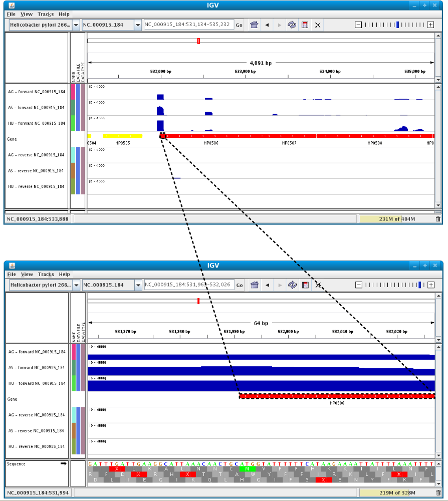Open Helicobacter pylori genome dropdown in upper window

point(76,25)
